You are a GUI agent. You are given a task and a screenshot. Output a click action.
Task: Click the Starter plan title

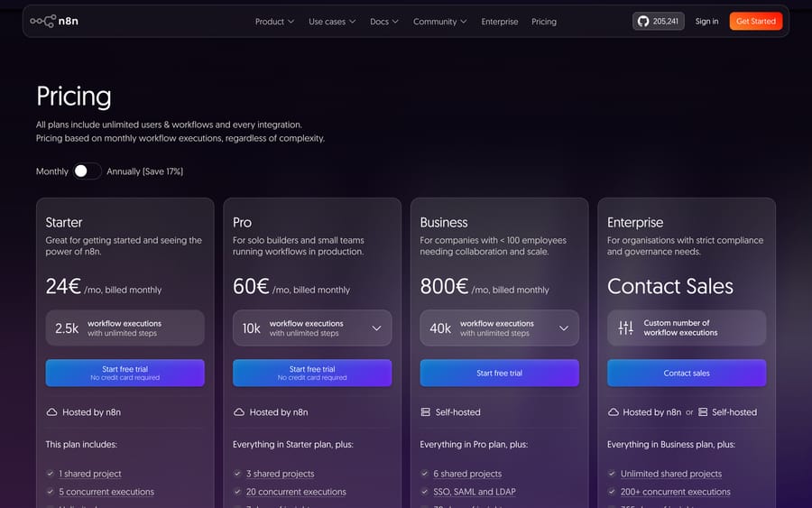[x=64, y=222]
